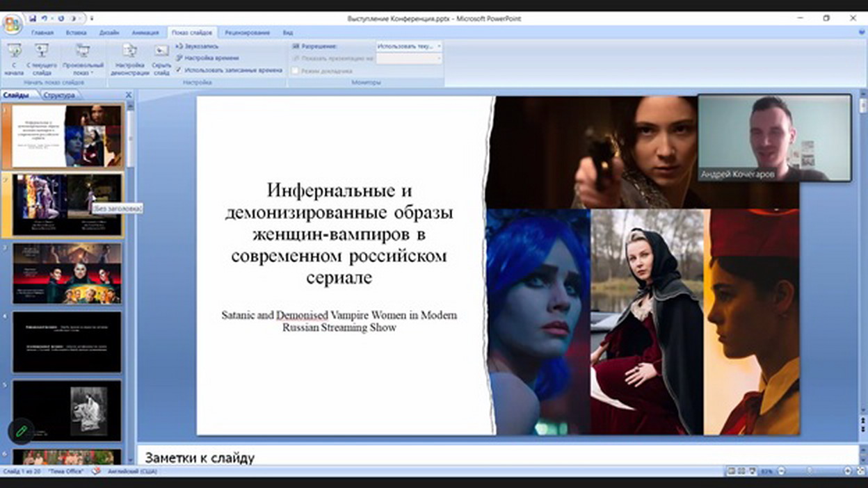Open Настройка демонстрации settings
The width and height of the screenshot is (868, 488).
(x=129, y=59)
